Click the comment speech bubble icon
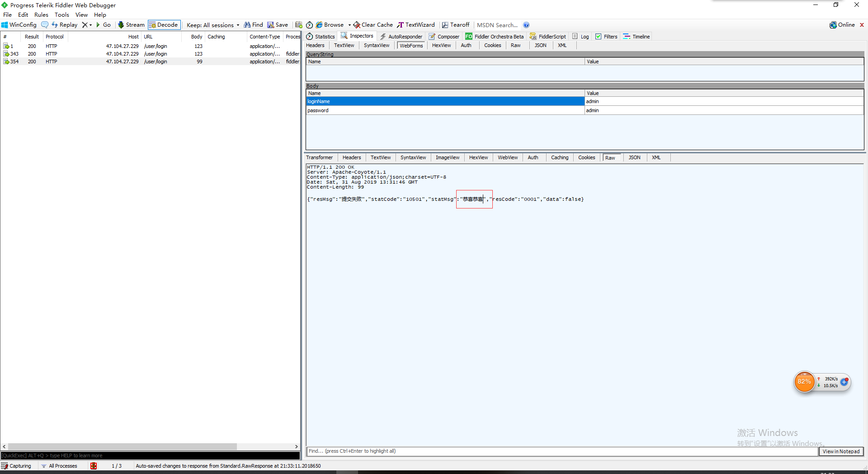 click(x=45, y=25)
